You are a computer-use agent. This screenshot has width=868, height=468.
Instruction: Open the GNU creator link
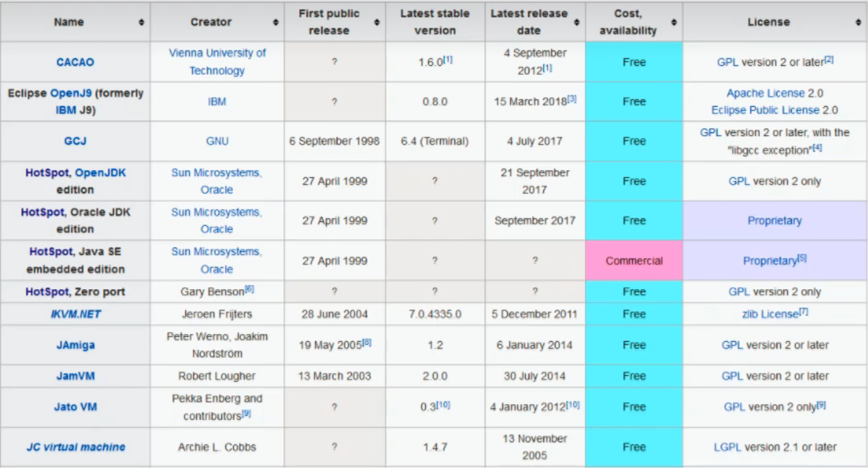217,141
